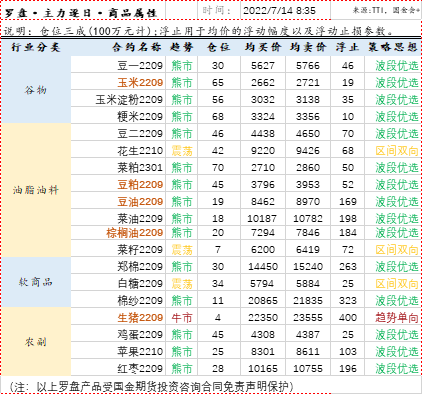422x394 pixels.
Task: Click the 震荡 trend cell for 白糖2209
Action: (182, 284)
